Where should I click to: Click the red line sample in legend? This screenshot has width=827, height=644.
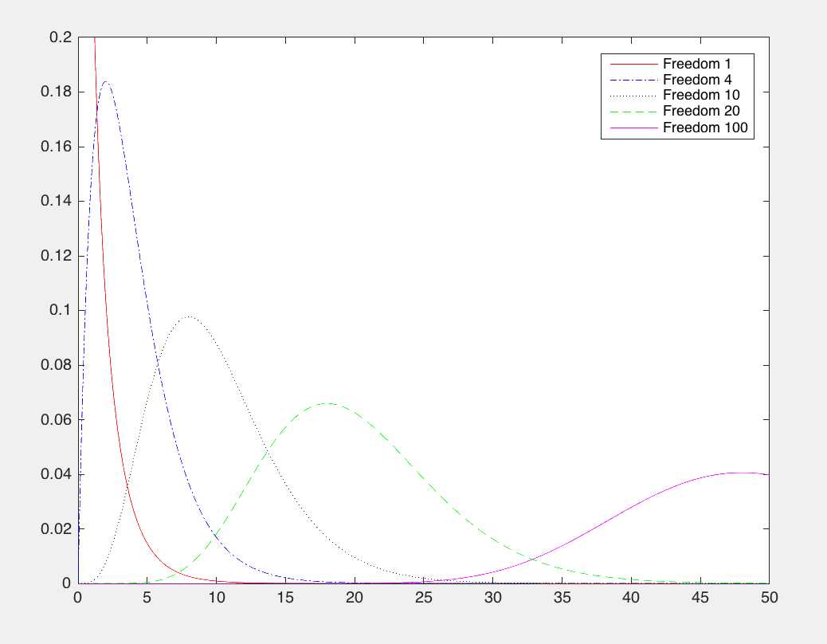[x=633, y=65]
